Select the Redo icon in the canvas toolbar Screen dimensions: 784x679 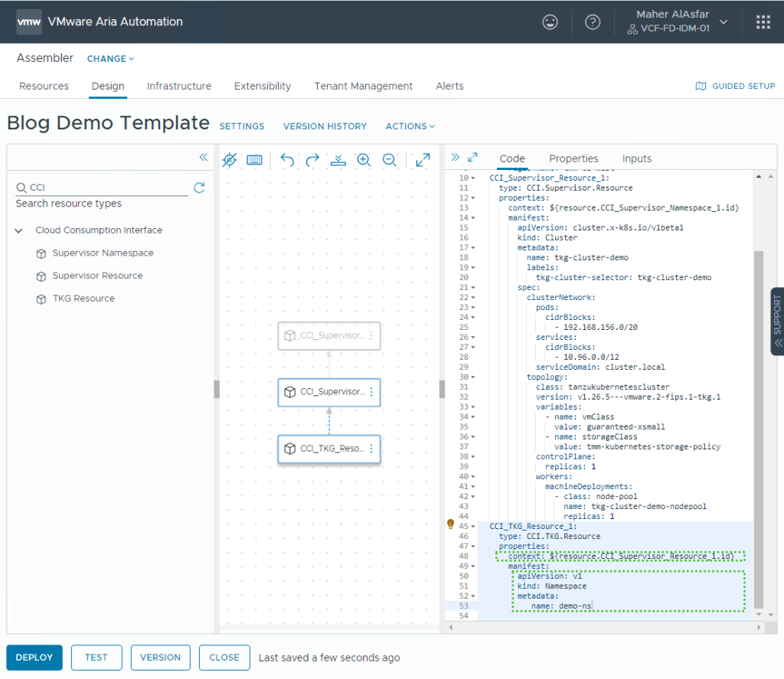point(312,160)
